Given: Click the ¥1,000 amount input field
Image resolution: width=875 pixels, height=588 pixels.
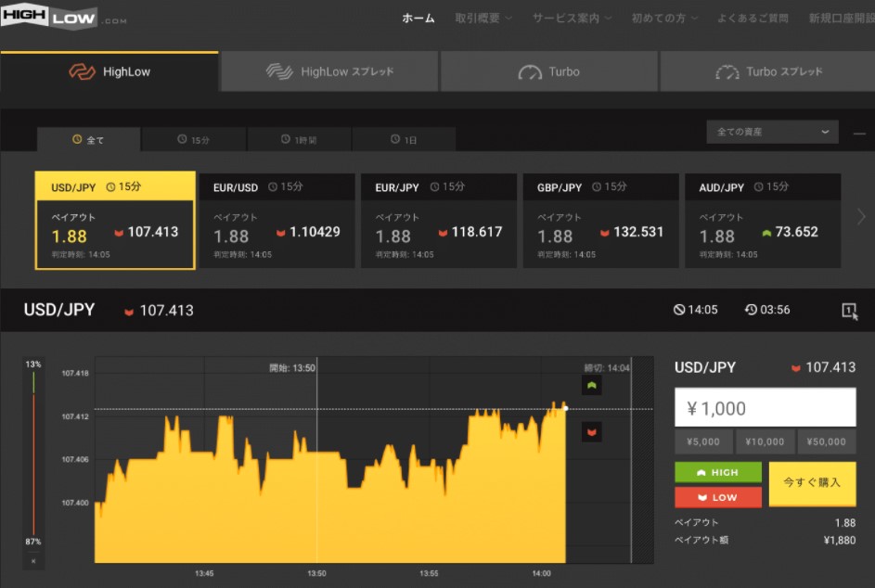Looking at the screenshot, I should click(766, 408).
